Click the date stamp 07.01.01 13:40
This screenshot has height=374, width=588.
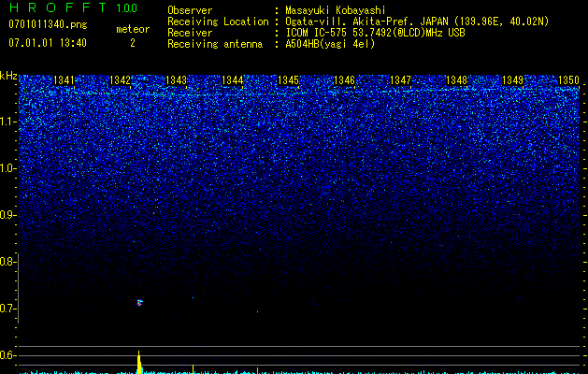[48, 43]
